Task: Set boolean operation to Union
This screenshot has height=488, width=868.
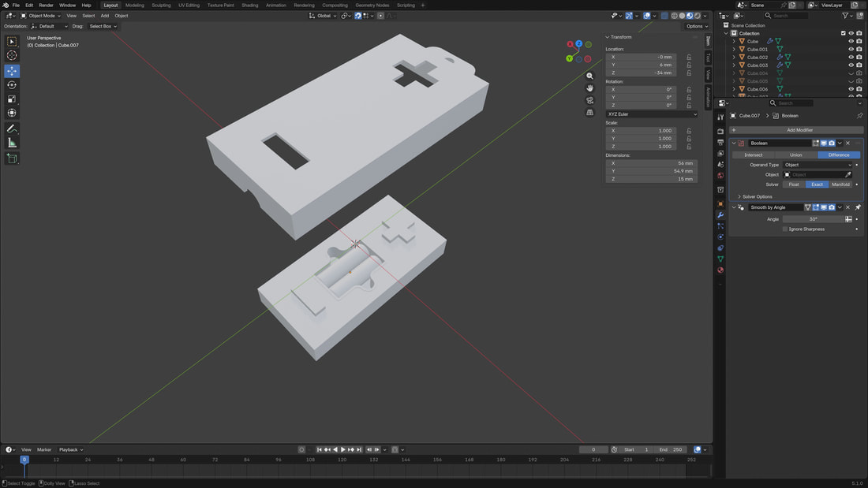Action: (795, 155)
